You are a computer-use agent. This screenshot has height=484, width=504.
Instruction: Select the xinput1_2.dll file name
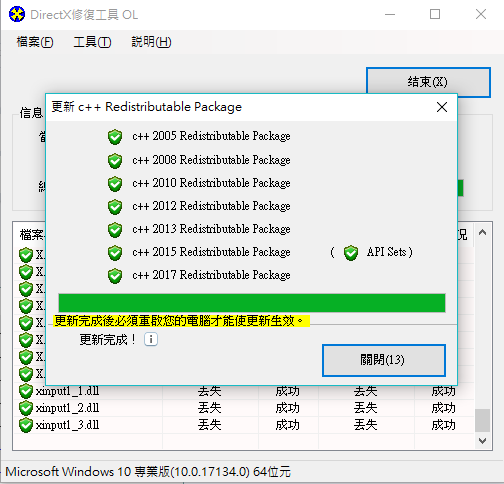click(68, 408)
